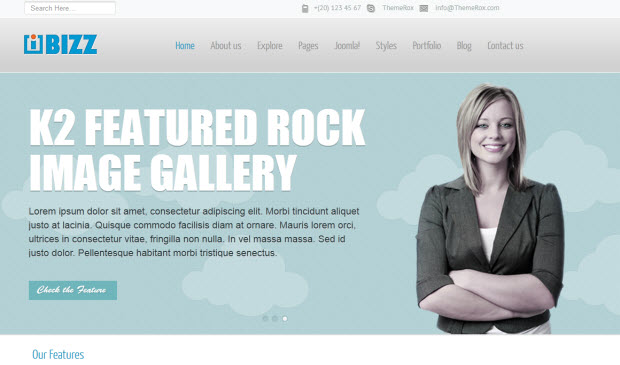Click the Lorem ipsum slide description text
The image size is (620, 365).
[194, 232]
